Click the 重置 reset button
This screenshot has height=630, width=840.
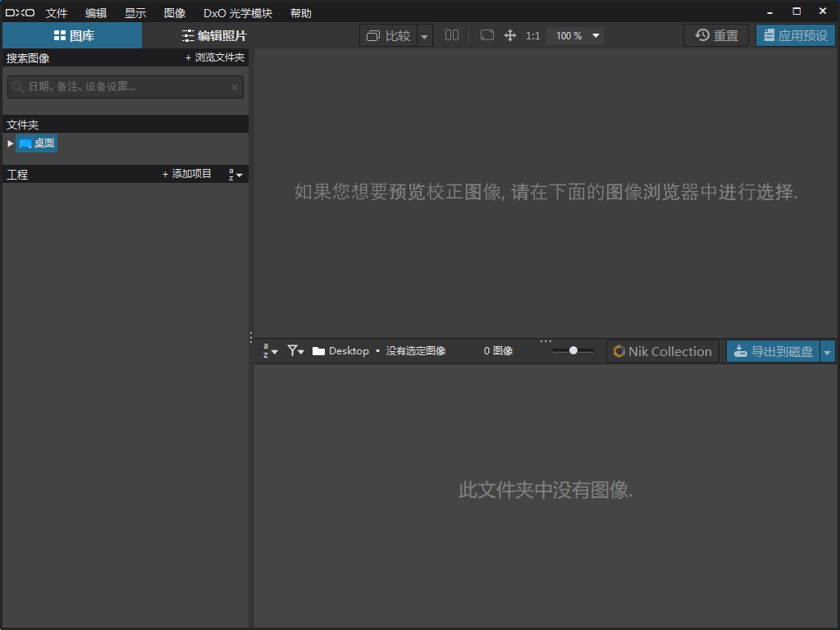point(716,35)
